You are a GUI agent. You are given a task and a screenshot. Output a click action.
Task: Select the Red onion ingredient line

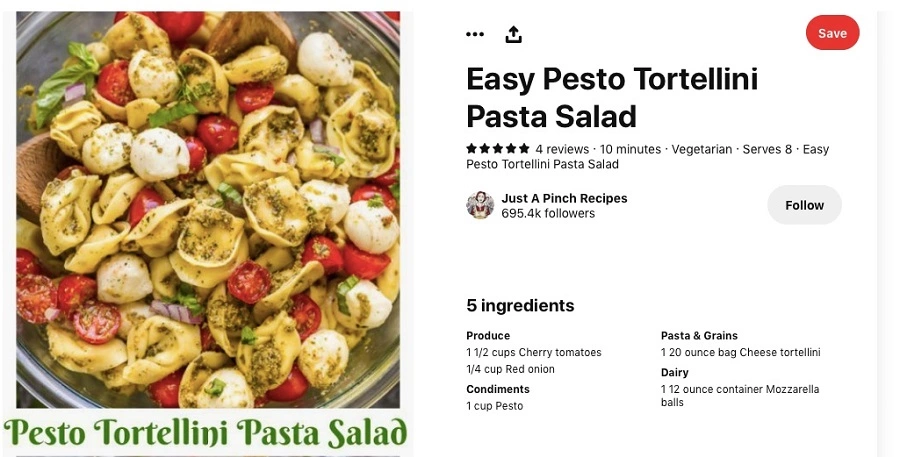(511, 368)
